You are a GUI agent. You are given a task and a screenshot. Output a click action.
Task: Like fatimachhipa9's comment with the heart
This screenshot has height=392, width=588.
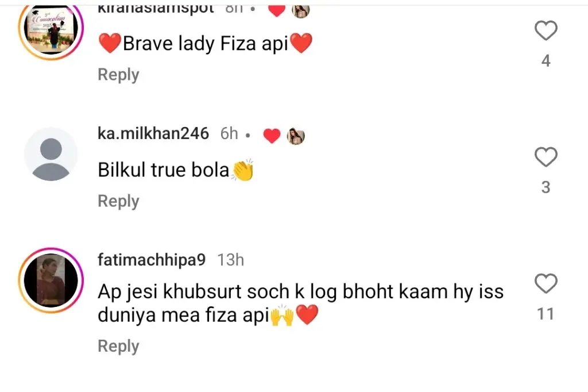tap(546, 283)
